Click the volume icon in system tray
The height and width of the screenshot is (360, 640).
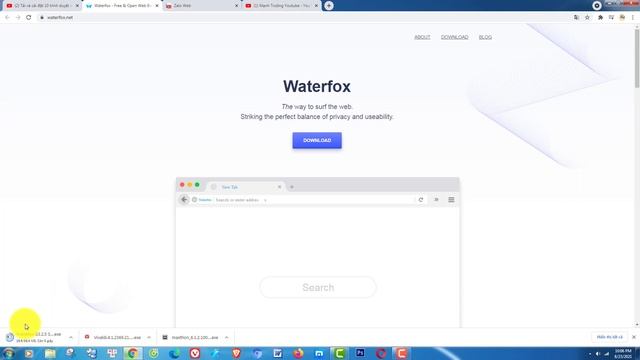pos(598,354)
